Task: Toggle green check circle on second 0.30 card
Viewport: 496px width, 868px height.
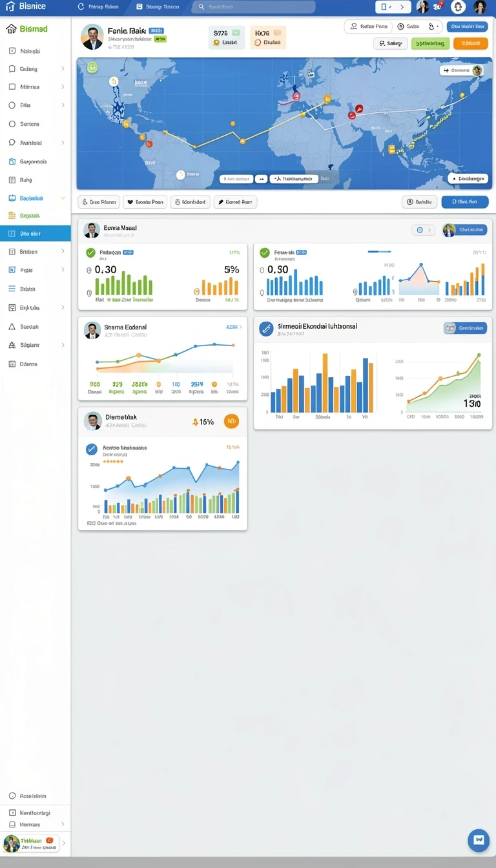Action: tap(264, 253)
